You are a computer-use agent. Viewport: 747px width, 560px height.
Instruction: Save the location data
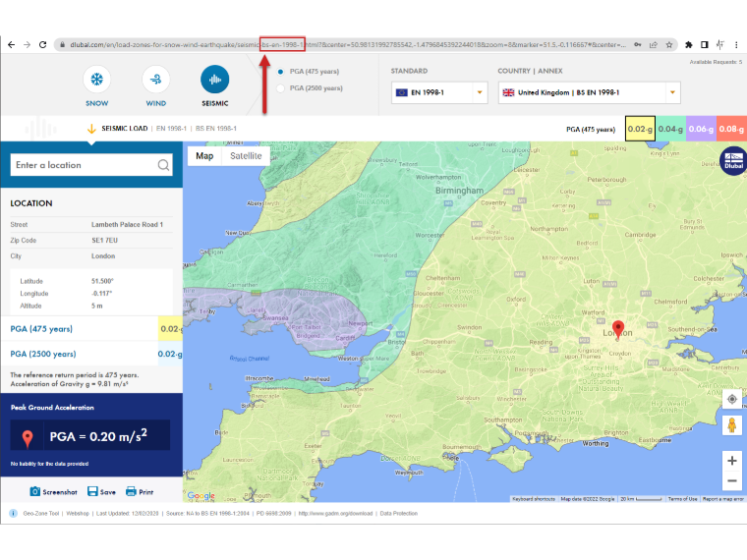pos(101,492)
